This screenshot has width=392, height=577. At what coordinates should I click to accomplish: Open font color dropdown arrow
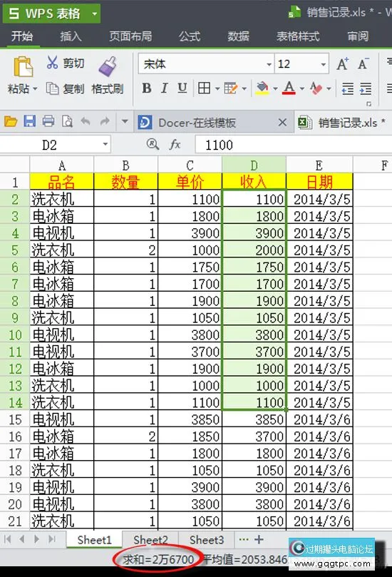(x=302, y=88)
